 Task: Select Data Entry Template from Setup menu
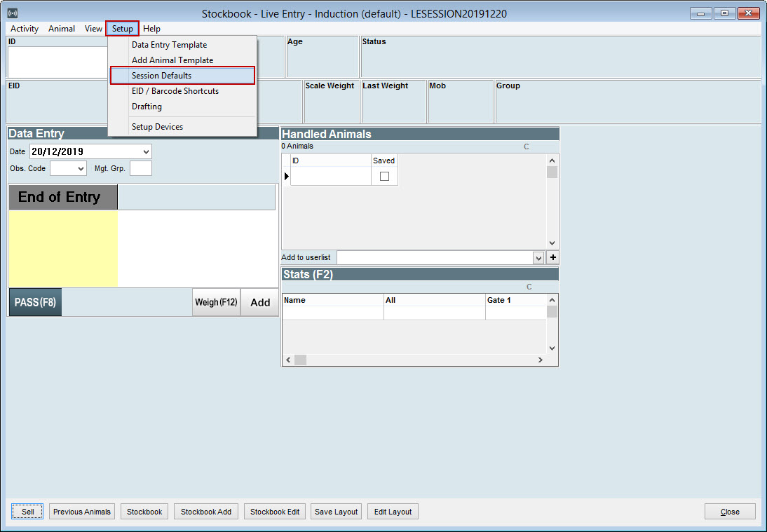click(182, 44)
